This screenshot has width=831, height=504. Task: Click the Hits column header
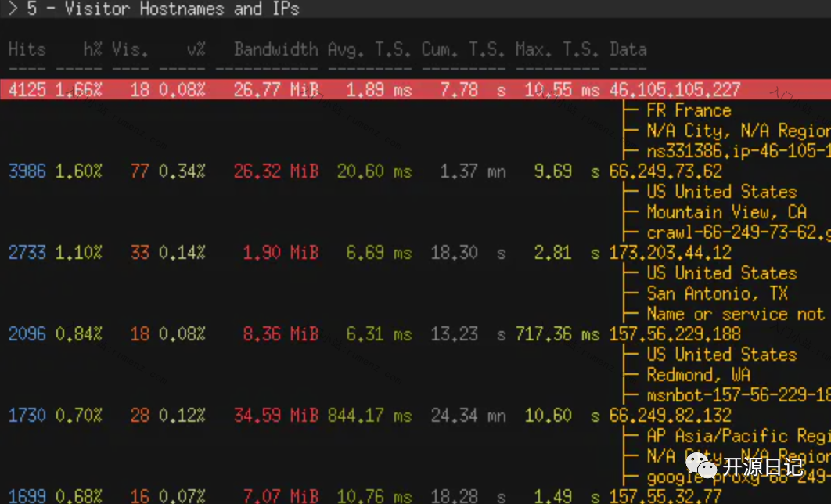27,49
